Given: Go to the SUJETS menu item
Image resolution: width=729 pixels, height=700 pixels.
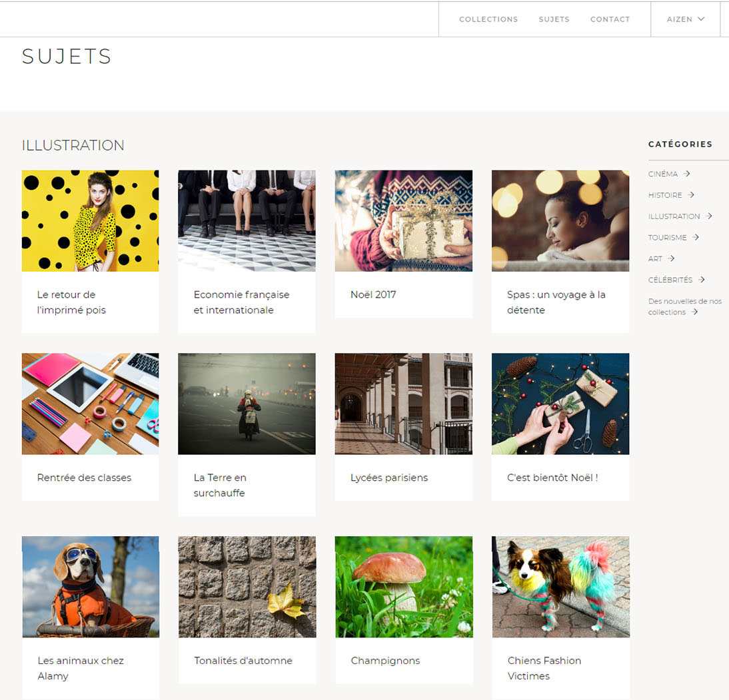Looking at the screenshot, I should click(554, 19).
